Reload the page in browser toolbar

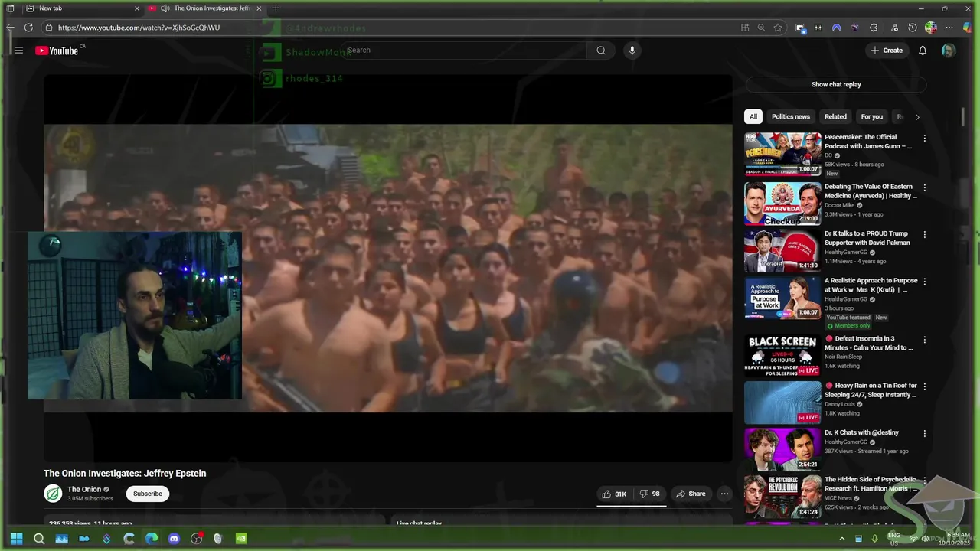click(x=28, y=28)
